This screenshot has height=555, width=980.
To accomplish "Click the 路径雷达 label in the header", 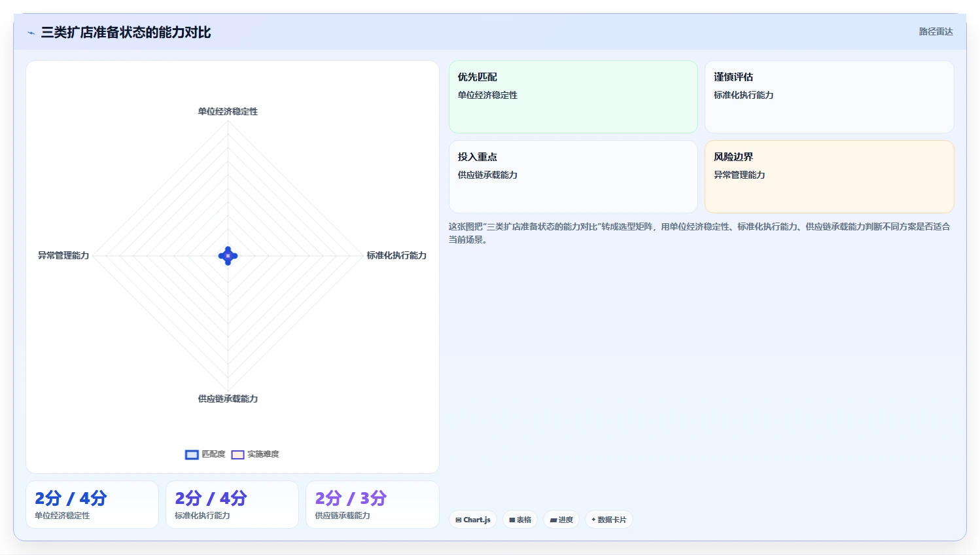I will pos(936,31).
